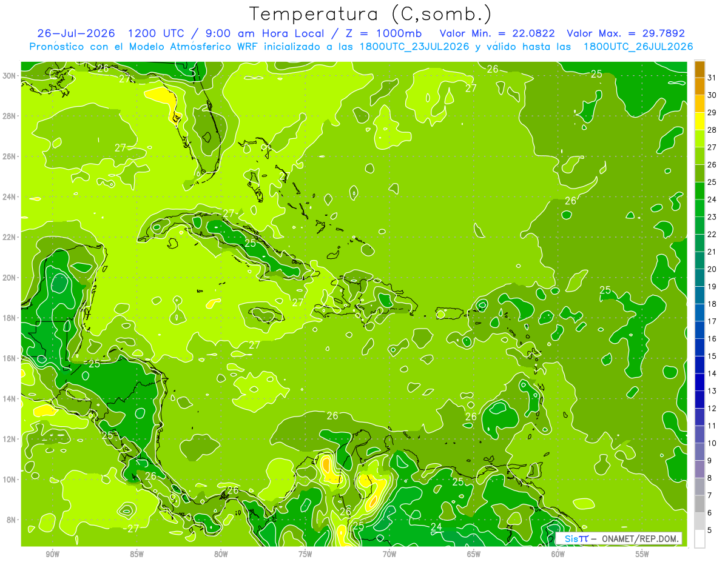Pick the teal colorbar swatch between 19 and 20
The image size is (728, 562).
(699, 278)
